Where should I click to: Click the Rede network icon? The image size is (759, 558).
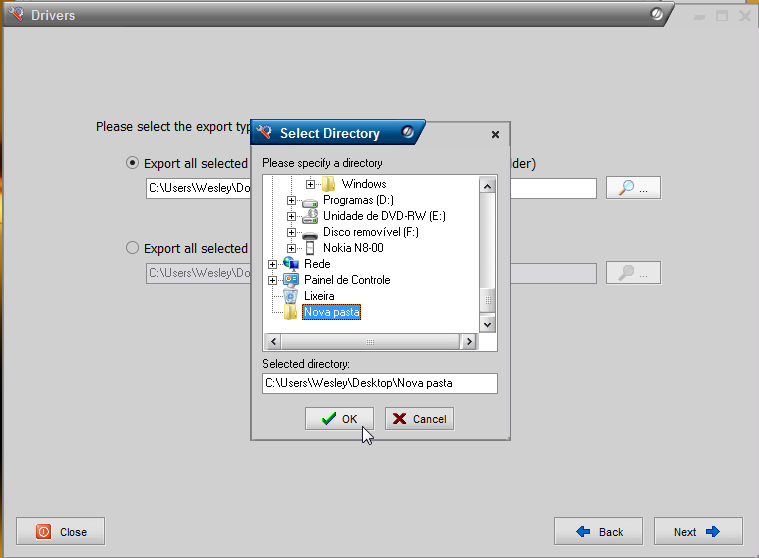click(291, 264)
